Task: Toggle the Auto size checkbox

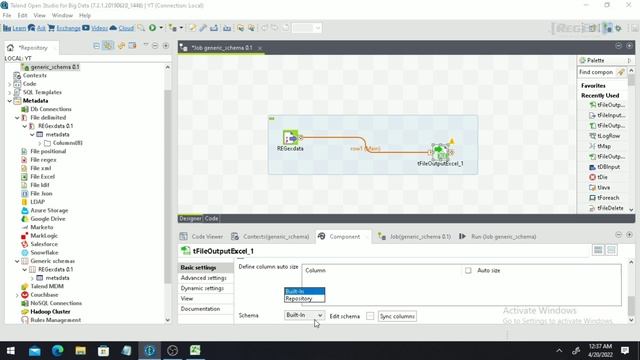Action: point(468,270)
